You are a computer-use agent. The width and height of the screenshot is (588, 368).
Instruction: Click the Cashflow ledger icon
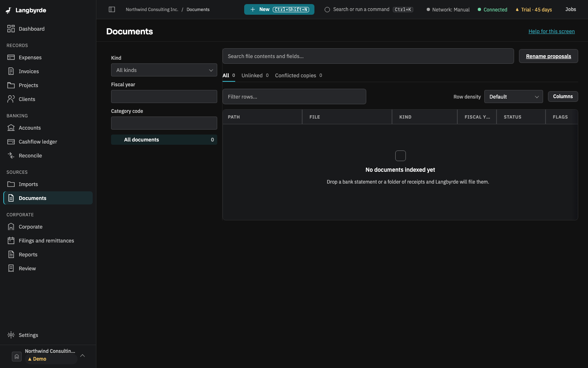[11, 141]
